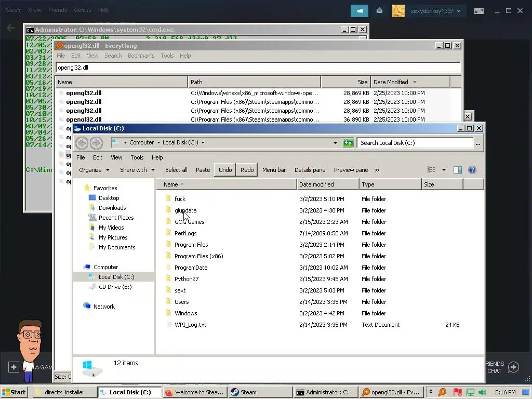Sort explorer list by Name column
Viewport: 532px width, 399px height.
click(227, 184)
